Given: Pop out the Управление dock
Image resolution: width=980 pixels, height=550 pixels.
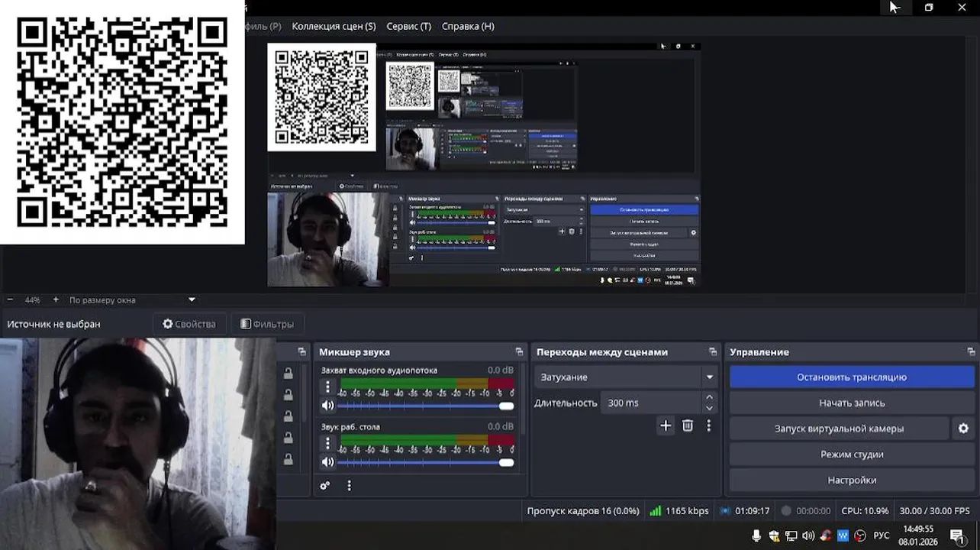Looking at the screenshot, I should [x=971, y=352].
